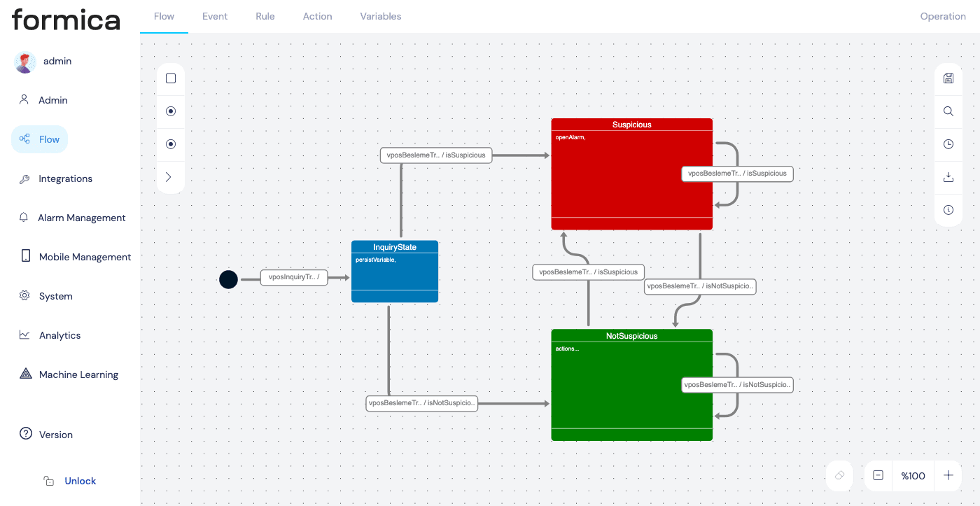Select the red Suspicious state node
This screenshot has height=506, width=980.
pos(631,182)
